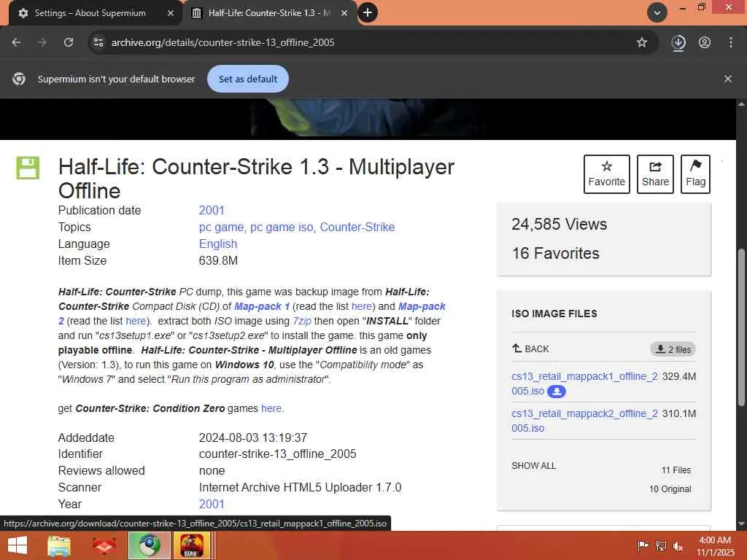Close the Settings – About Supermium tab

tap(171, 13)
